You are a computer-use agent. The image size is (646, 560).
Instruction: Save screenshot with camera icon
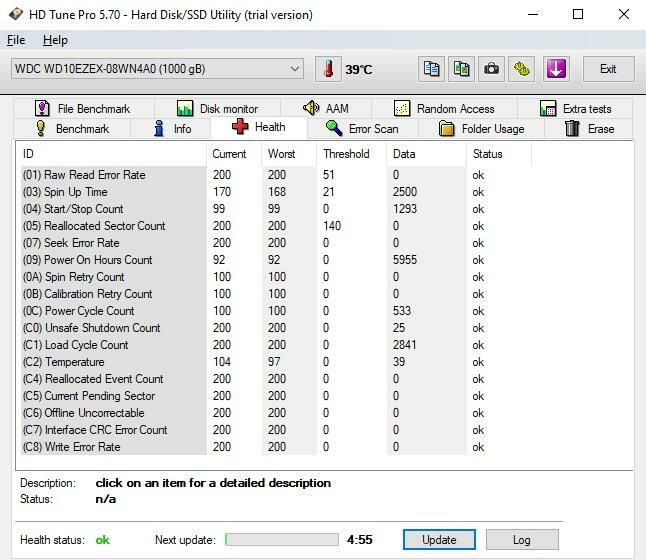tap(492, 69)
